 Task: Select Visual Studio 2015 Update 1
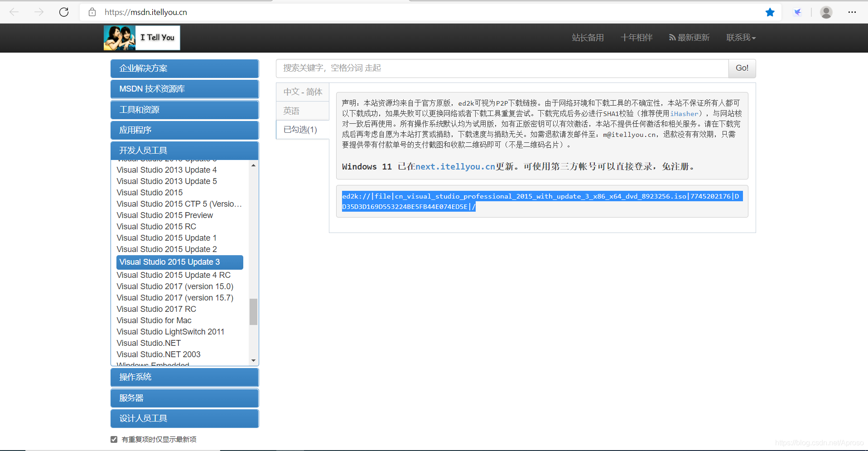pyautogui.click(x=167, y=238)
